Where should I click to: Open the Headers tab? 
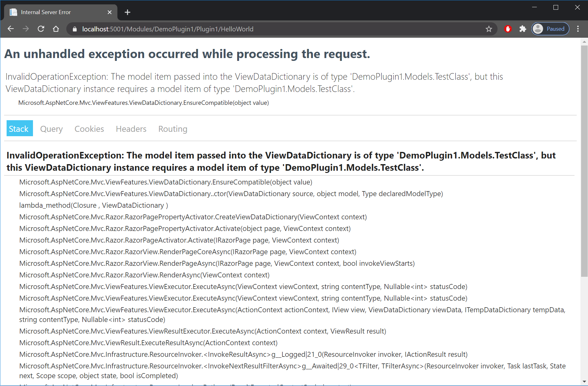pos(131,129)
